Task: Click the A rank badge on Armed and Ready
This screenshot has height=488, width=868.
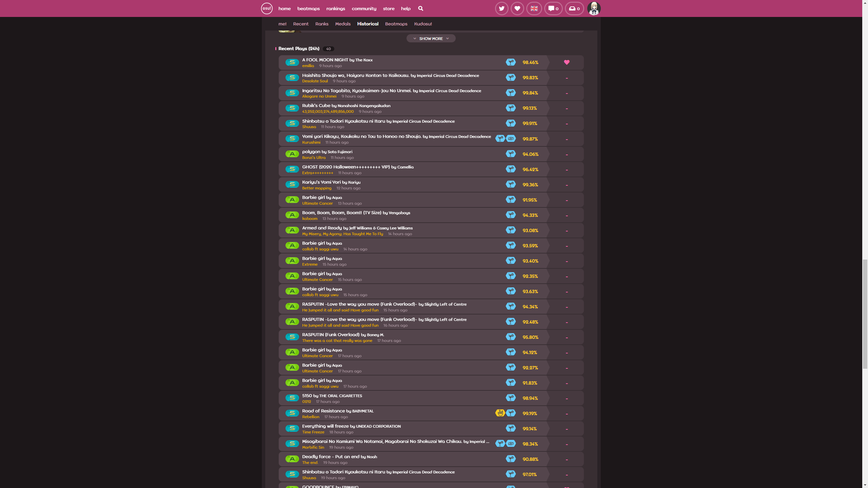Action: coord(292,230)
